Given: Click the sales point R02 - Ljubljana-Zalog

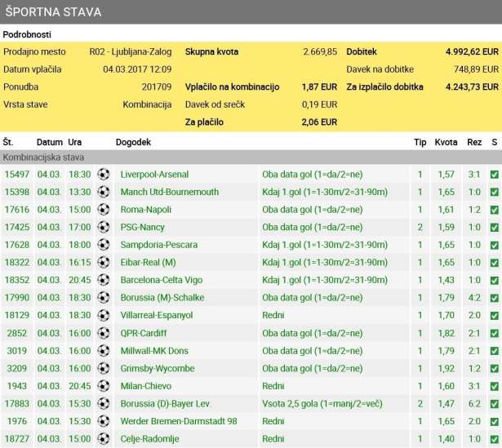Looking at the screenshot, I should 131,52.
